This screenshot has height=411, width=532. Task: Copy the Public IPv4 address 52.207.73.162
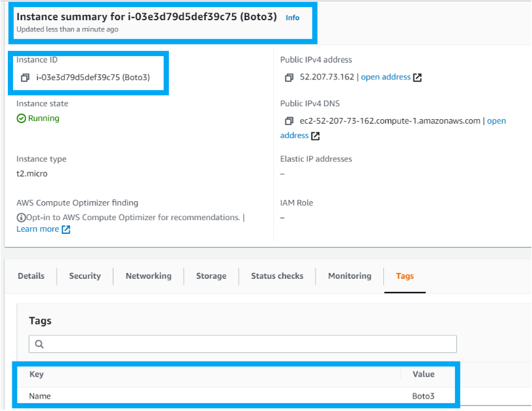pyautogui.click(x=289, y=78)
